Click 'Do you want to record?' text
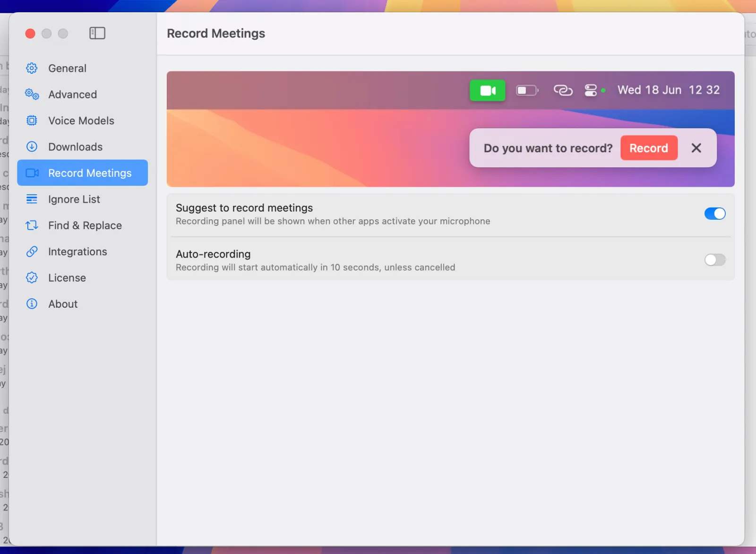The height and width of the screenshot is (554, 756). click(548, 148)
